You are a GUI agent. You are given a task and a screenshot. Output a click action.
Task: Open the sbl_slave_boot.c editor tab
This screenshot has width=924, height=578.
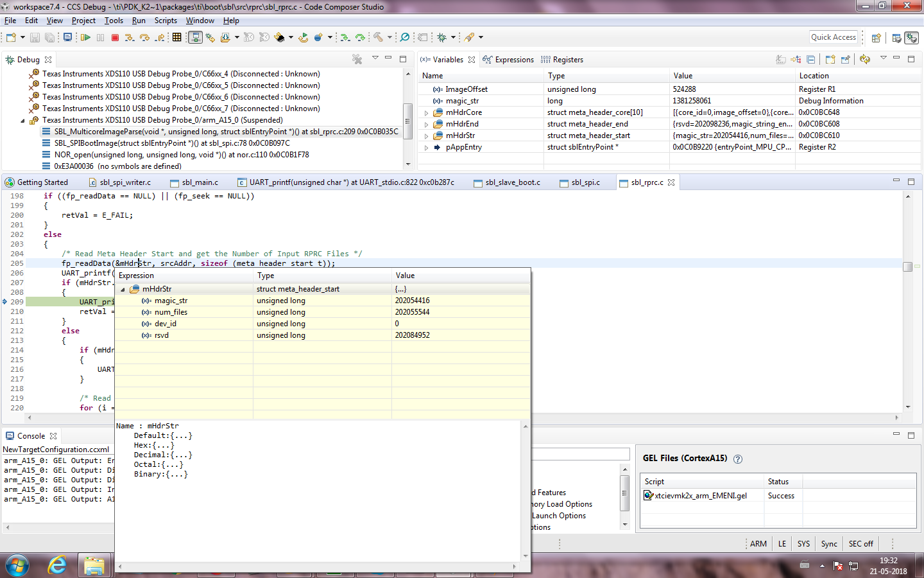coord(507,182)
